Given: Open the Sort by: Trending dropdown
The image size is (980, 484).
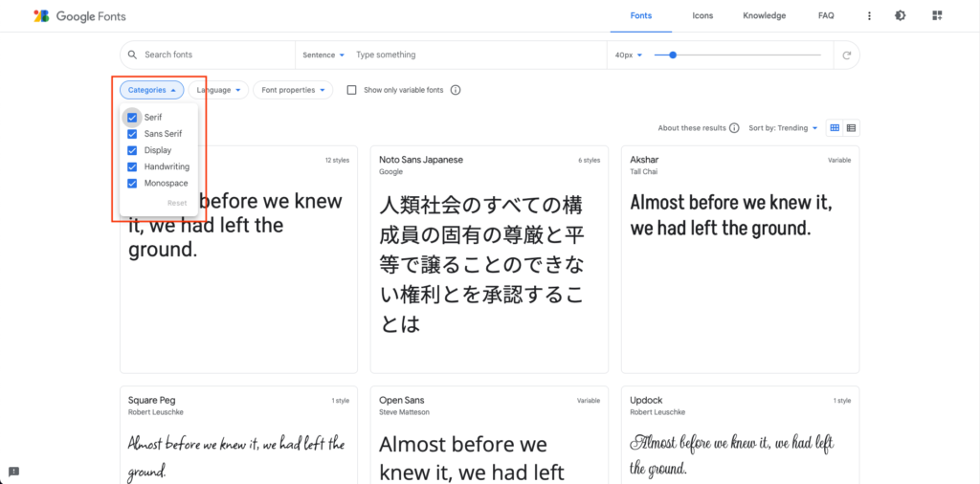Looking at the screenshot, I should 783,128.
